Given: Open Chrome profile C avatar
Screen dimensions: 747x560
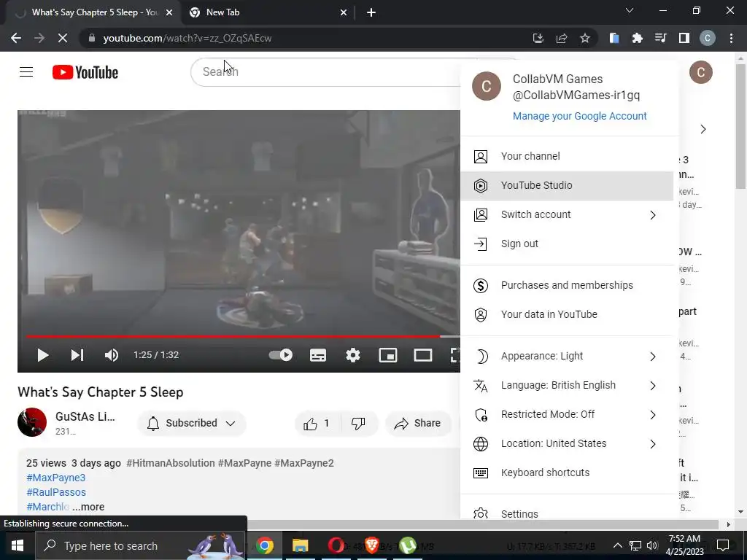Looking at the screenshot, I should coord(708,38).
